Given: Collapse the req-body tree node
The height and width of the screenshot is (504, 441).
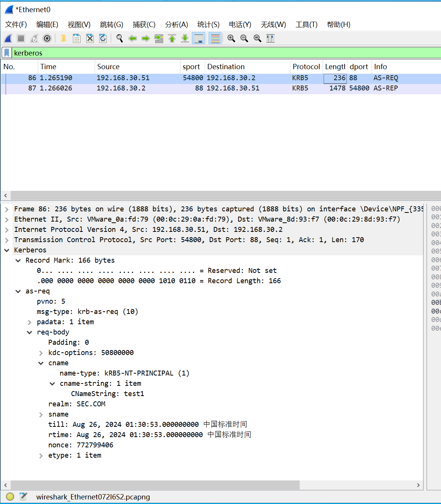Looking at the screenshot, I should pyautogui.click(x=30, y=333).
